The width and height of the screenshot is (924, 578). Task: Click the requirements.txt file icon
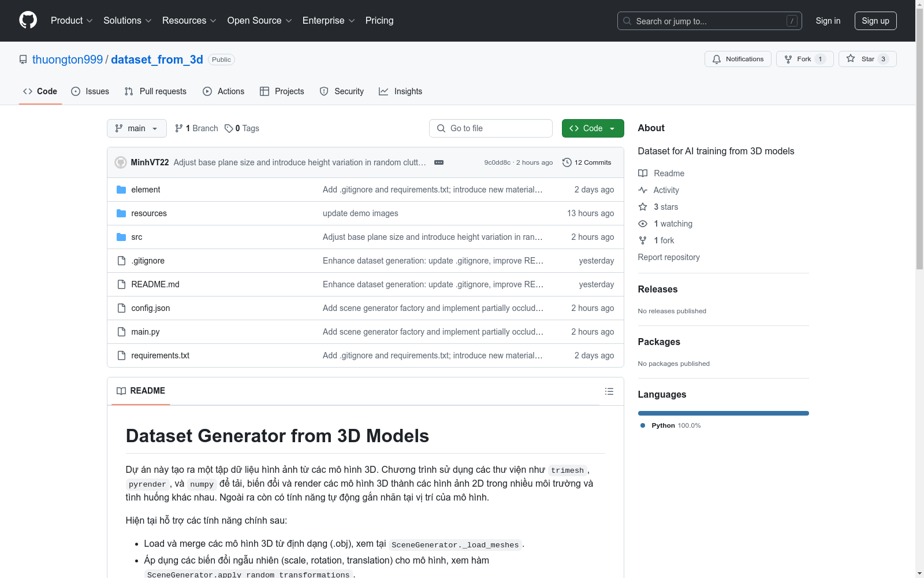[x=121, y=355]
